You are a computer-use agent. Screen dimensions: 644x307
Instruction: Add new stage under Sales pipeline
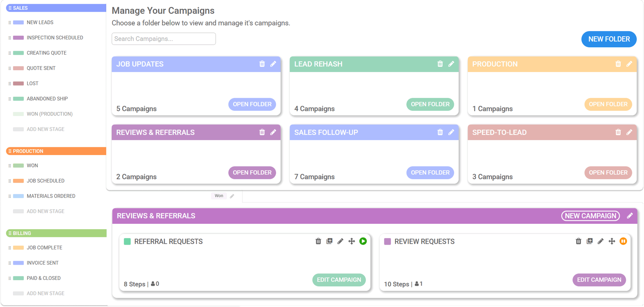(x=46, y=129)
